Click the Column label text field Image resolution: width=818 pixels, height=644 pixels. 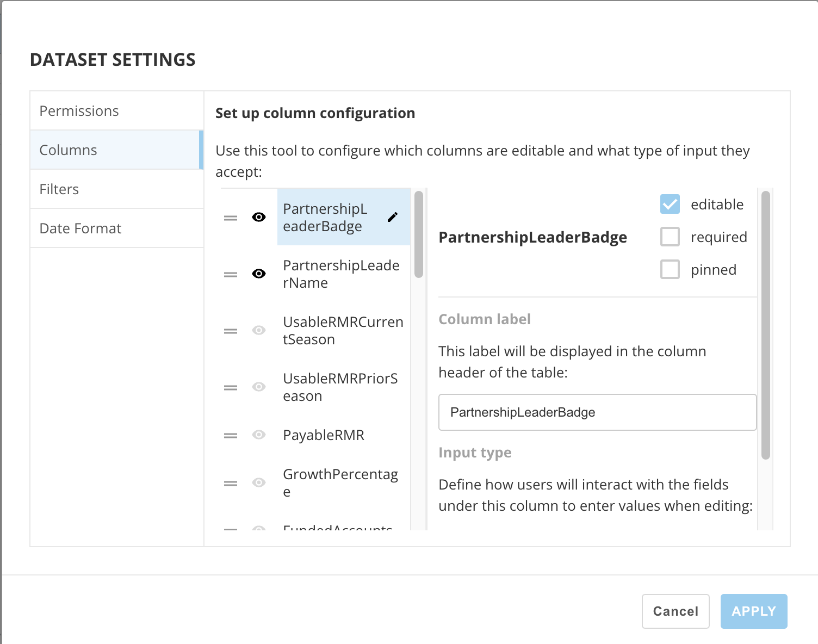[x=597, y=412]
